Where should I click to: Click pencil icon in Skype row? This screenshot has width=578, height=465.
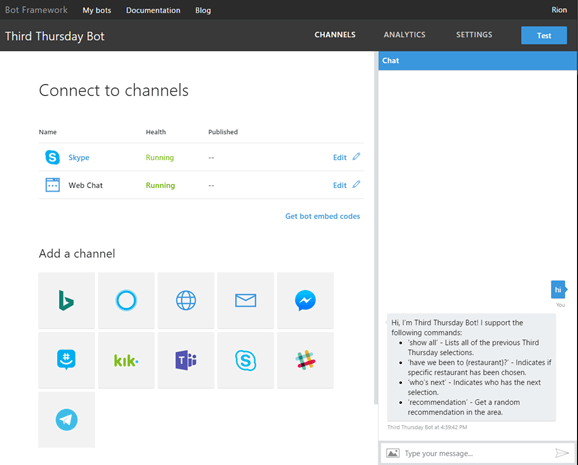point(356,156)
